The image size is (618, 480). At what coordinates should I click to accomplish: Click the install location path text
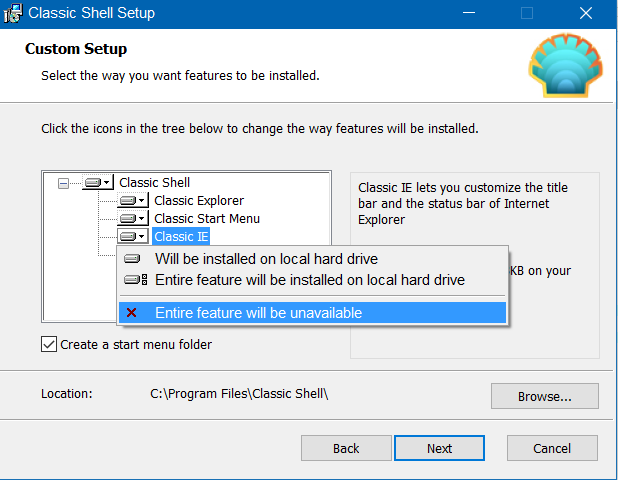(239, 394)
